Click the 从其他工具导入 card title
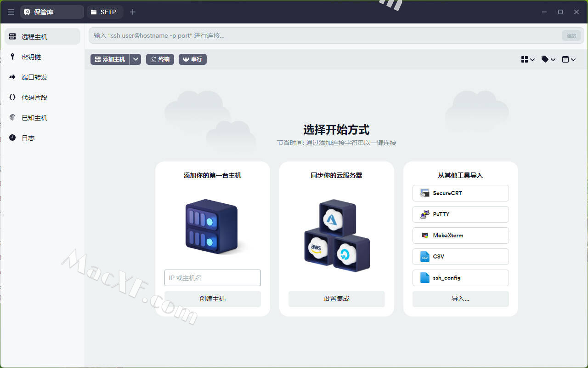 coord(461,175)
